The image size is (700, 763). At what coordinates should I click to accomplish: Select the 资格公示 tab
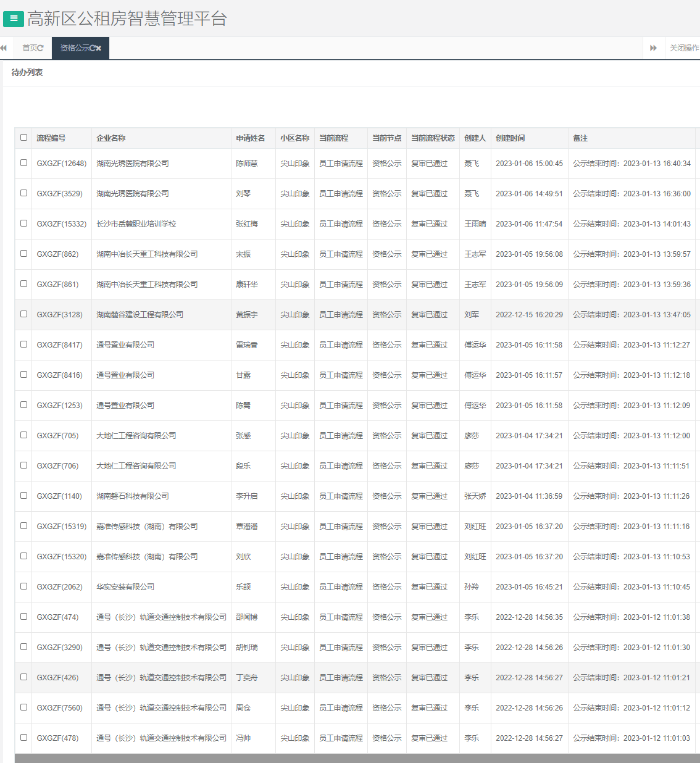[x=74, y=48]
